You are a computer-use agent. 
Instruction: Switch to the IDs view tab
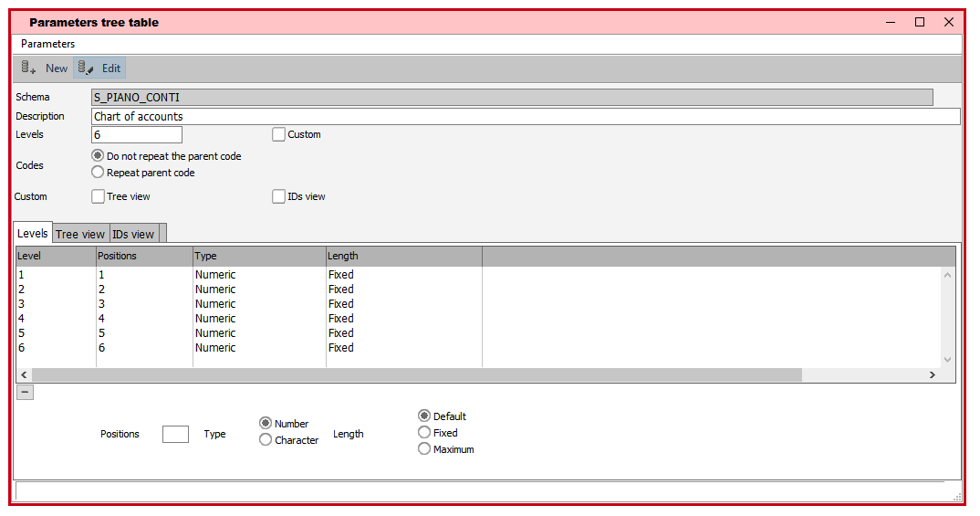133,234
